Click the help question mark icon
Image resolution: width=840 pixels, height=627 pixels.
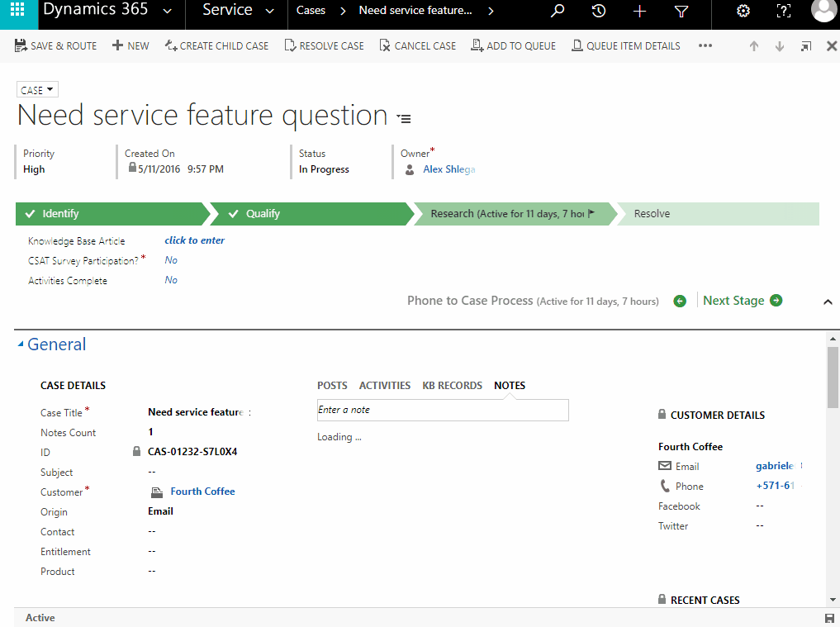click(784, 12)
